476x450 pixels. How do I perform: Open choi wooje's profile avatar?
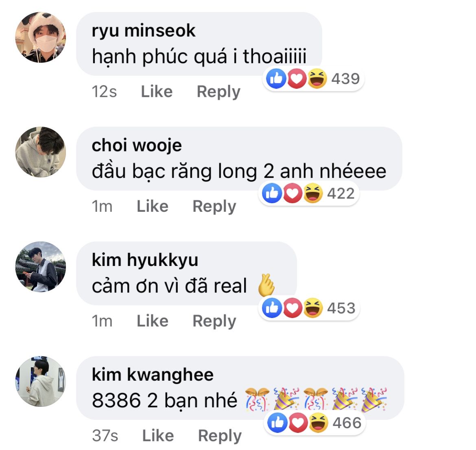tap(41, 152)
